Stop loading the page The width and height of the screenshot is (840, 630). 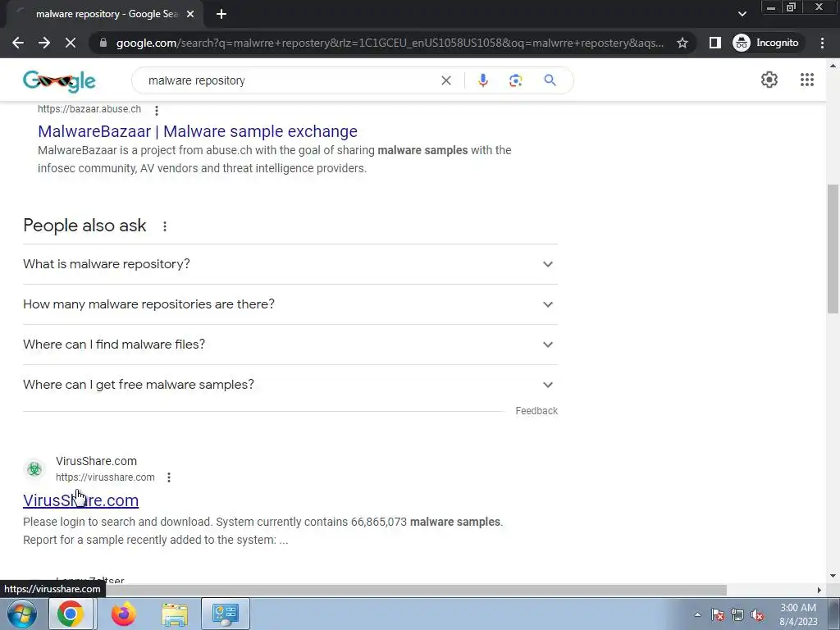[71, 43]
